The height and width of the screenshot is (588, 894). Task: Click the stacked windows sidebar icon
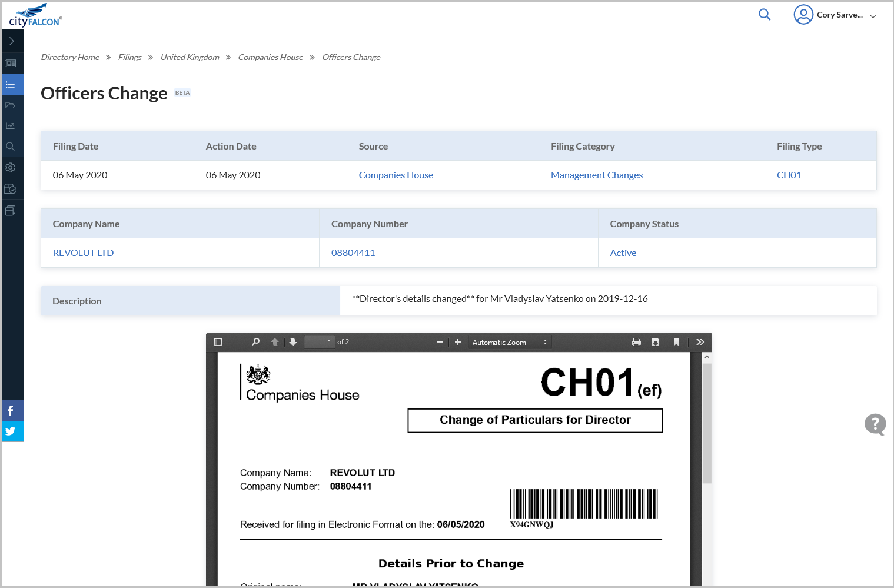[11, 210]
